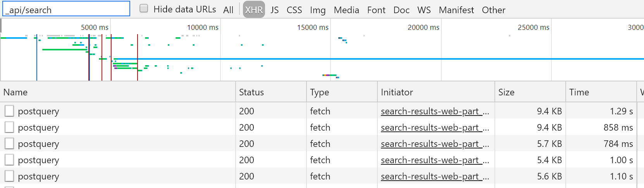Open the initiator link of the 1.10 s request
Viewport: 644px width, 188px height.
[x=435, y=176]
